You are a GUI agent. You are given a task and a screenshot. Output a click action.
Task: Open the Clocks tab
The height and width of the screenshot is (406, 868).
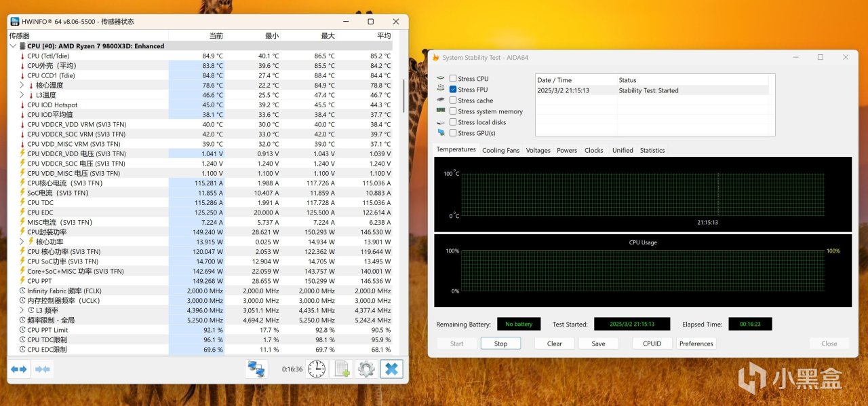pos(594,150)
